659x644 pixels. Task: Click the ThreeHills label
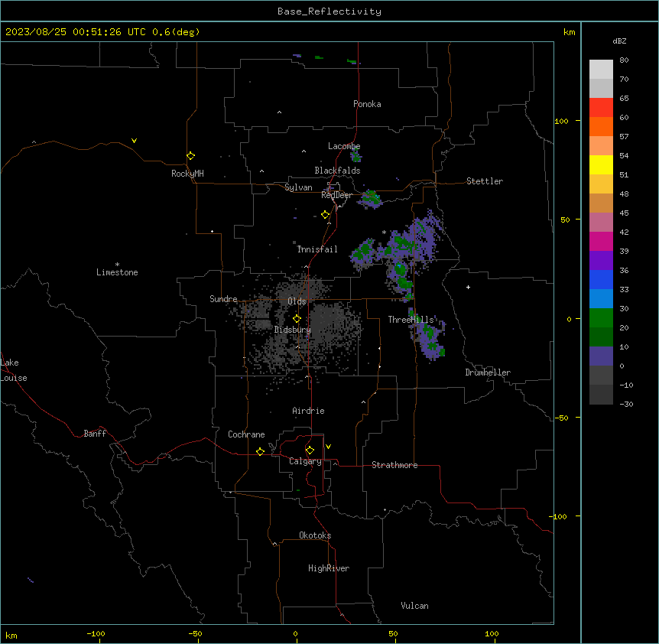click(x=411, y=320)
